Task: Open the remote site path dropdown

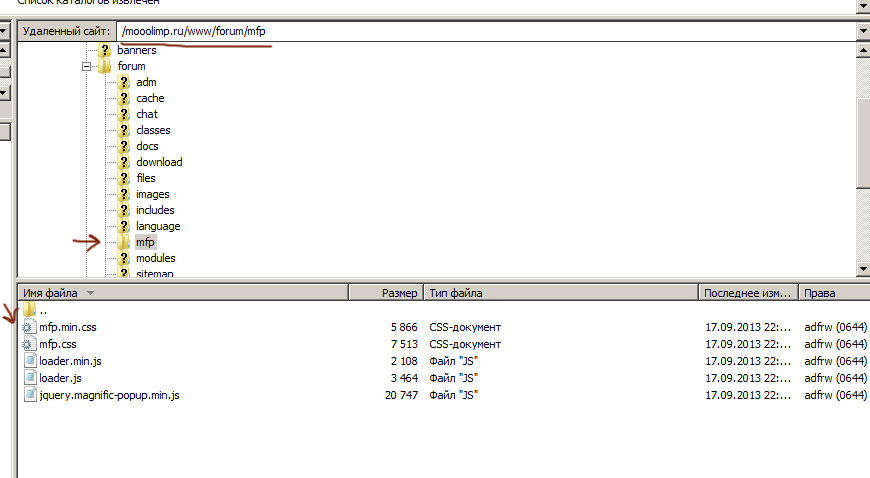Action: (862, 31)
